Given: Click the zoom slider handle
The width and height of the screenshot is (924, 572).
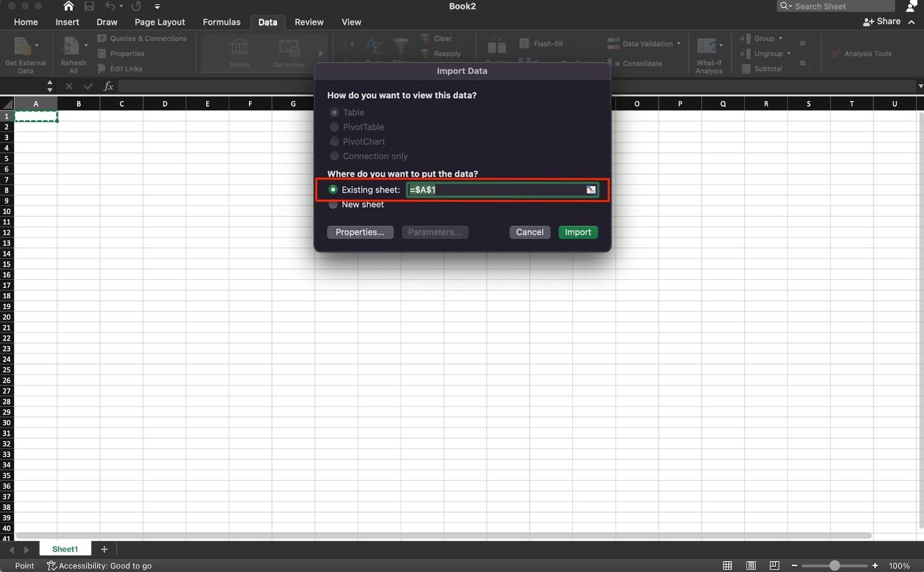Looking at the screenshot, I should click(x=834, y=566).
